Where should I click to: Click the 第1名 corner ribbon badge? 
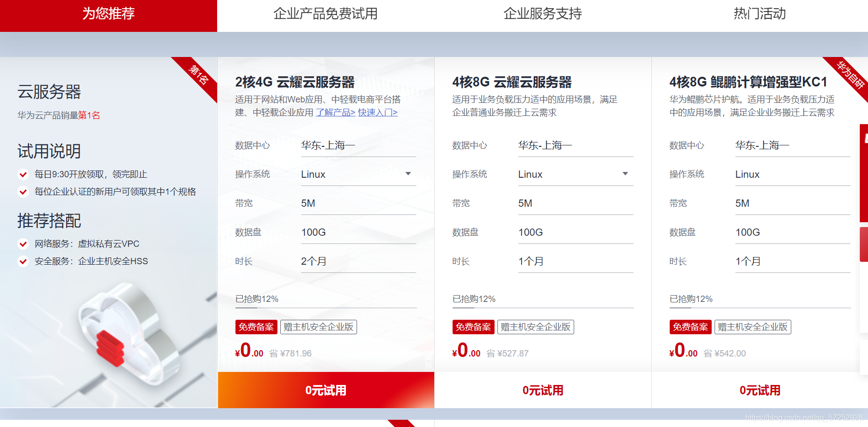(x=199, y=75)
